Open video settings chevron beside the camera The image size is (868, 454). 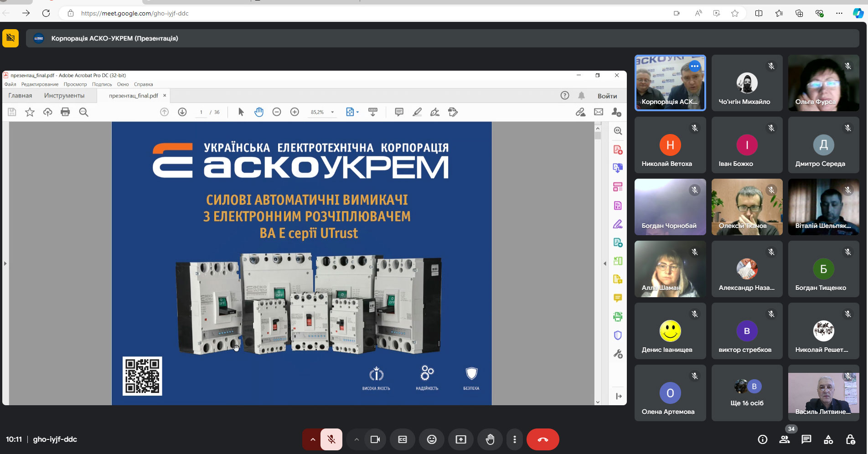click(356, 439)
